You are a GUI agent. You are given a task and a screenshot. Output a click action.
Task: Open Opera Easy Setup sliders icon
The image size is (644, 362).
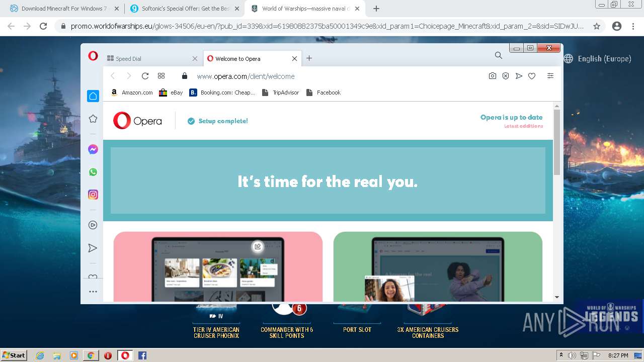pos(550,76)
